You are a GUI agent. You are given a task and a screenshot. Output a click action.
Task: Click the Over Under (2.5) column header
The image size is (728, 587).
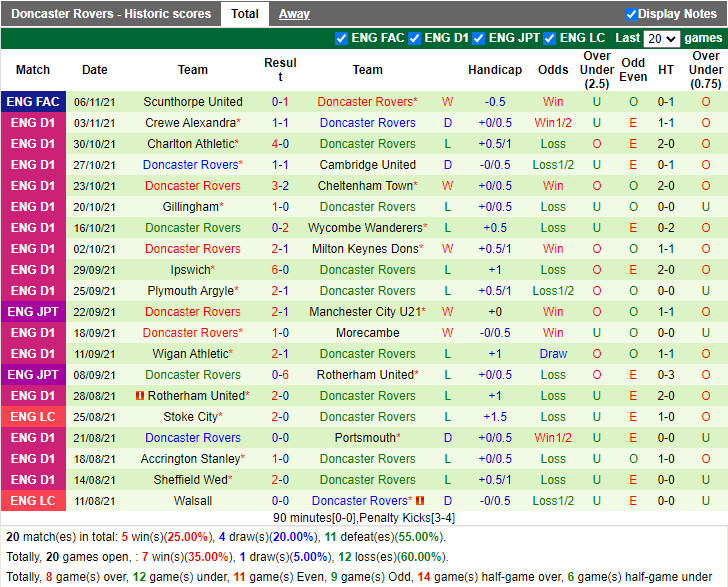597,70
